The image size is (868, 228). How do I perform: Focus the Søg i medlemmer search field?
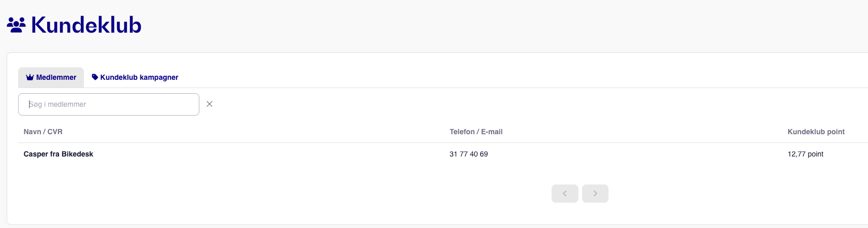(109, 104)
